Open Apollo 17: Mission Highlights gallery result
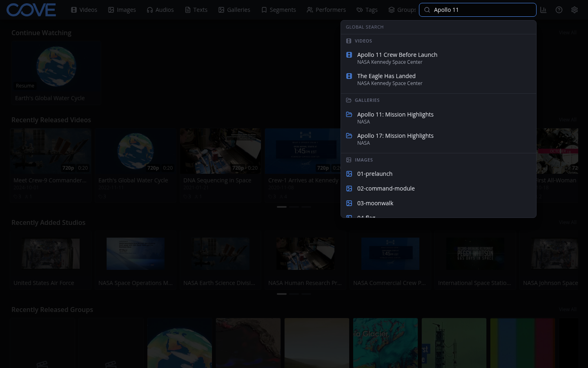This screenshot has width=588, height=368. [439, 139]
